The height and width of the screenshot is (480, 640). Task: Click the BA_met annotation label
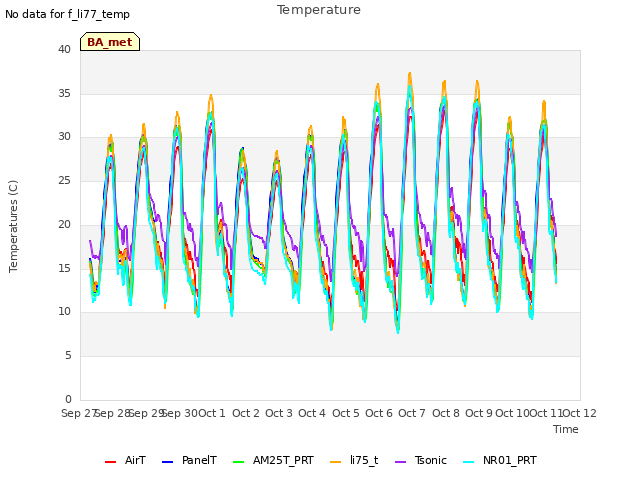tap(110, 42)
